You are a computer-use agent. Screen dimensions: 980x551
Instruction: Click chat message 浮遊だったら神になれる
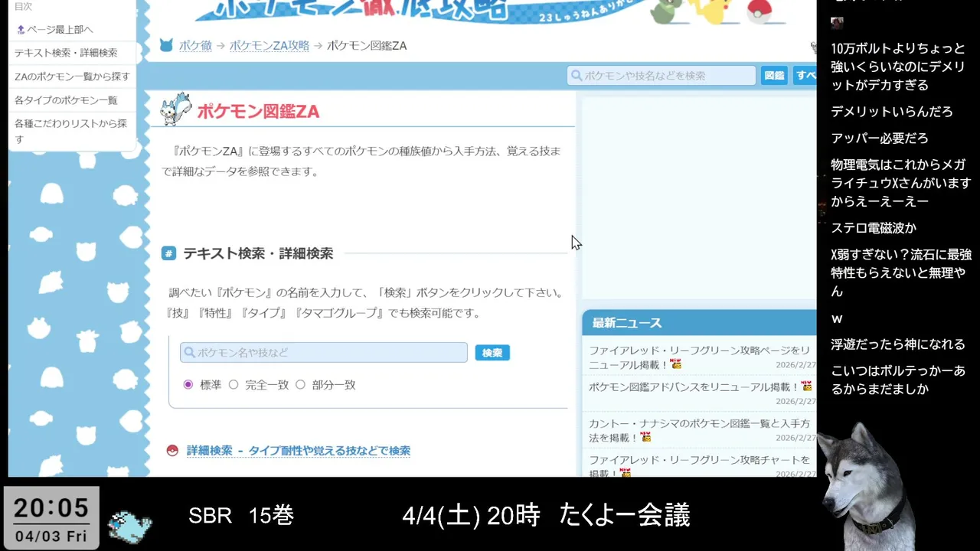898,344
